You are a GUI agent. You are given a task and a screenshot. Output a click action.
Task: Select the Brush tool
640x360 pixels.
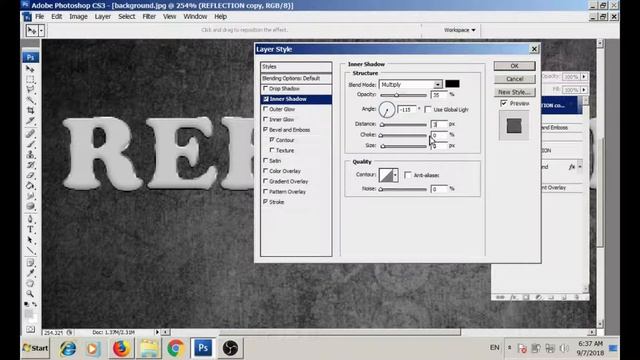(30, 144)
